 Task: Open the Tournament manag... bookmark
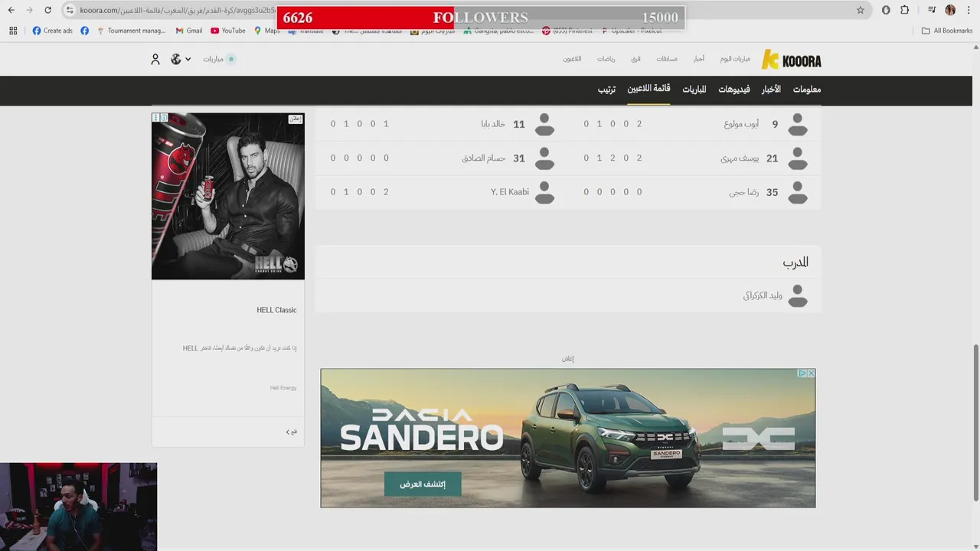131,31
